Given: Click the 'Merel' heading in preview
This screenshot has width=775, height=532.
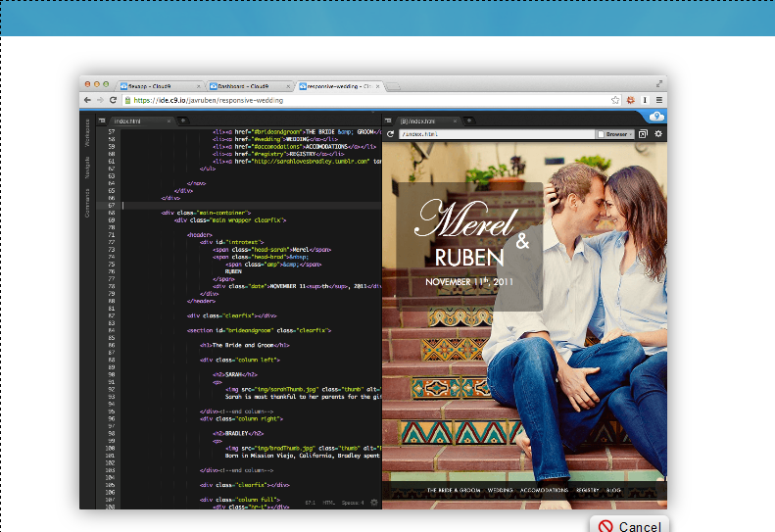Looking at the screenshot, I should (465, 218).
